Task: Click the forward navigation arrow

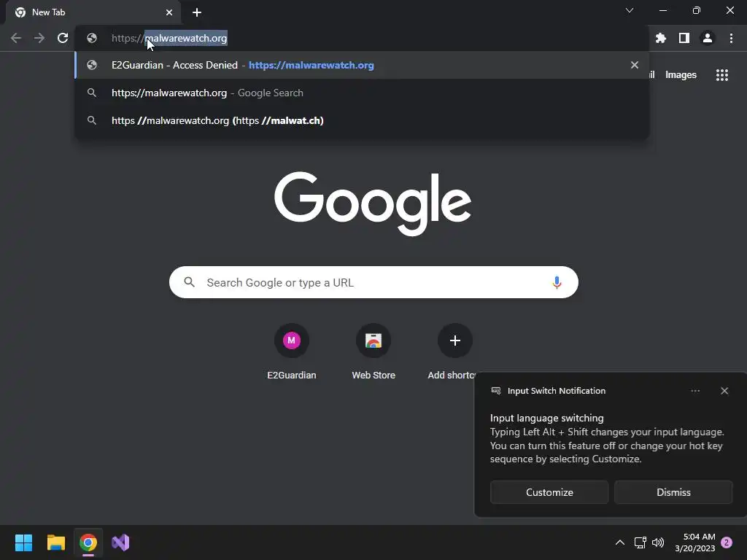Action: [x=39, y=38]
